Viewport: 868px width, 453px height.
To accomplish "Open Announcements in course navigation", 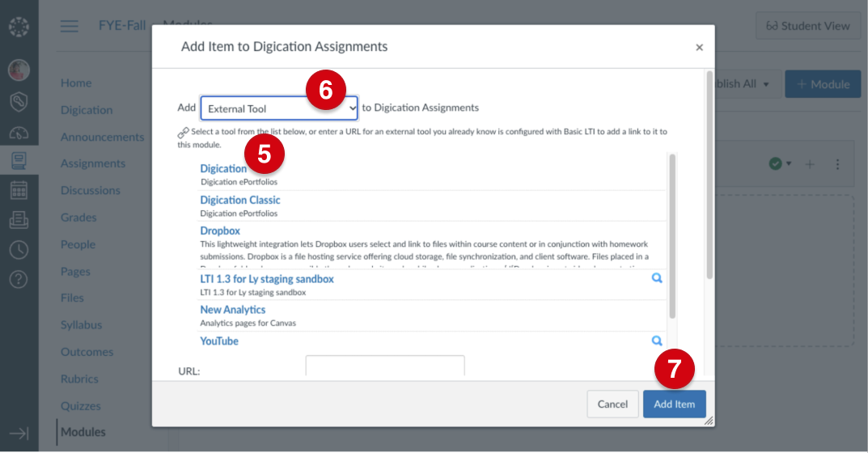I will point(103,137).
